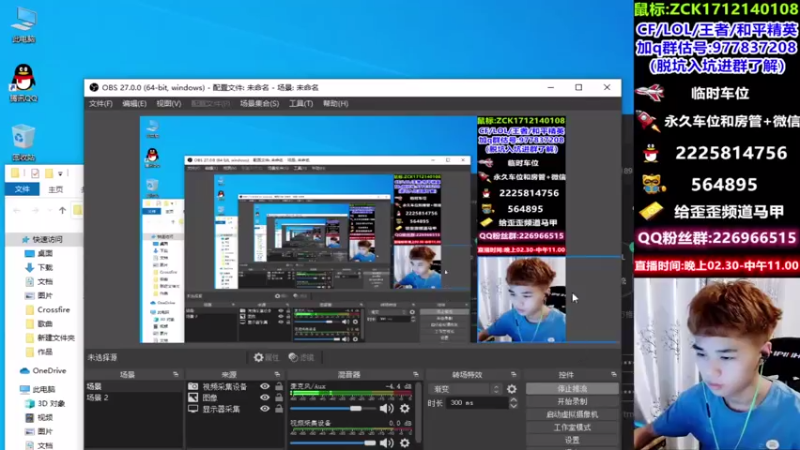Click the 下载 blue arrow icon in Explorer
The height and width of the screenshot is (450, 800).
click(30, 267)
